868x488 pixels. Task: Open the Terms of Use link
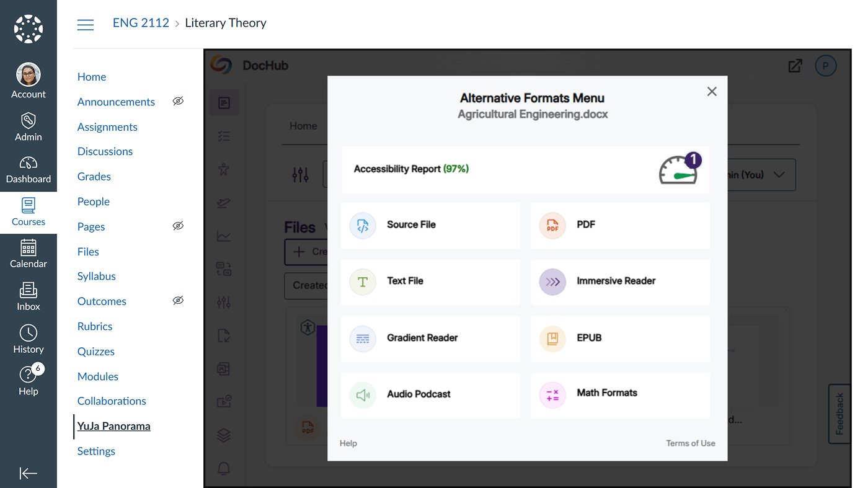tap(690, 443)
